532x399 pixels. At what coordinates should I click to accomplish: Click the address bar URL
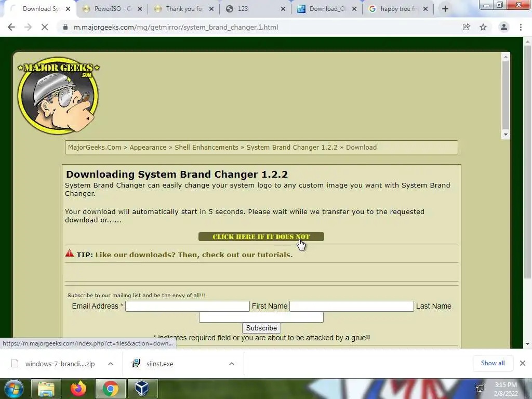pyautogui.click(x=176, y=27)
